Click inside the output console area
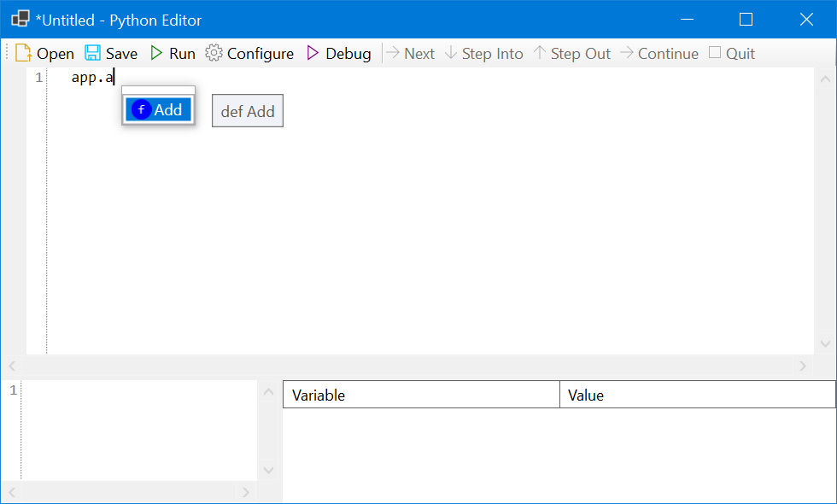Image resolution: width=837 pixels, height=504 pixels. 139,431
